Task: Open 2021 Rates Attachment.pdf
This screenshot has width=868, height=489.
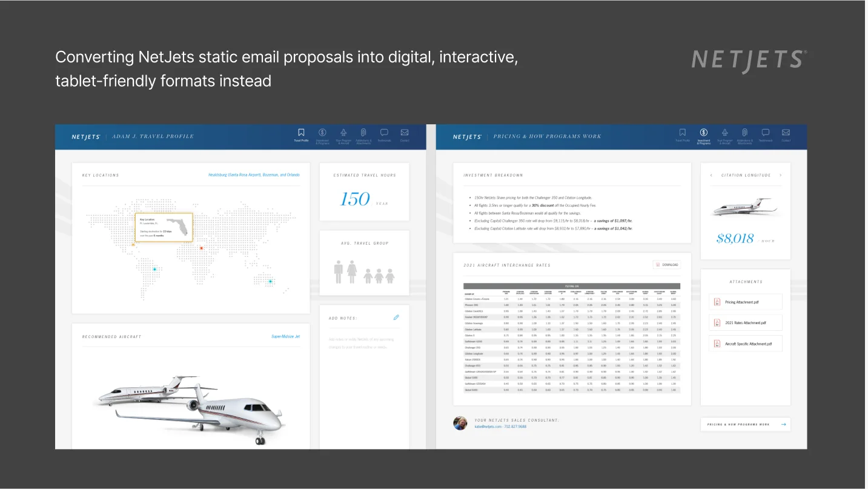Action: (745, 323)
